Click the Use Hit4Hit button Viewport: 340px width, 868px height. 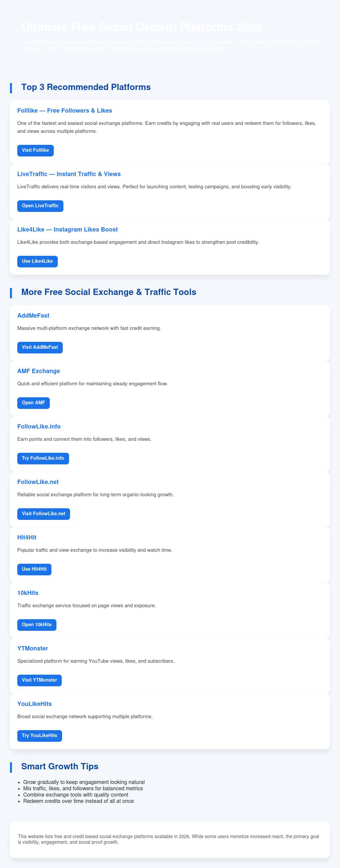click(34, 569)
